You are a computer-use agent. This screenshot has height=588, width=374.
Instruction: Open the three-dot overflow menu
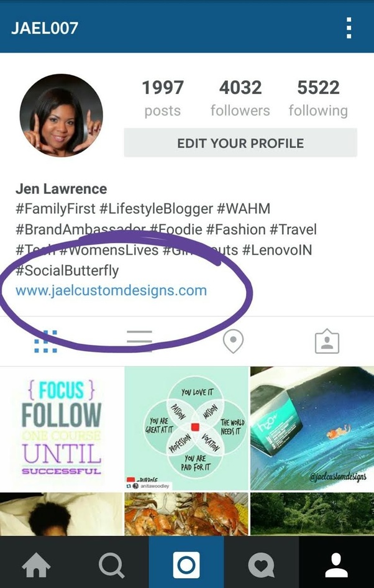349,28
